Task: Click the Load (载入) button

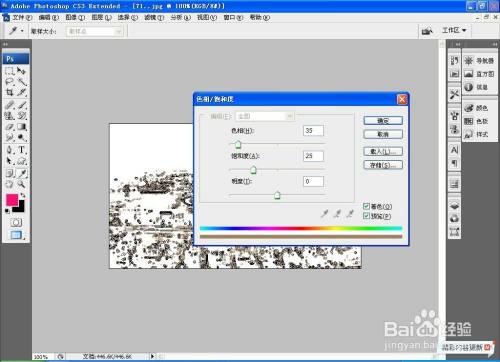Action: tap(383, 151)
